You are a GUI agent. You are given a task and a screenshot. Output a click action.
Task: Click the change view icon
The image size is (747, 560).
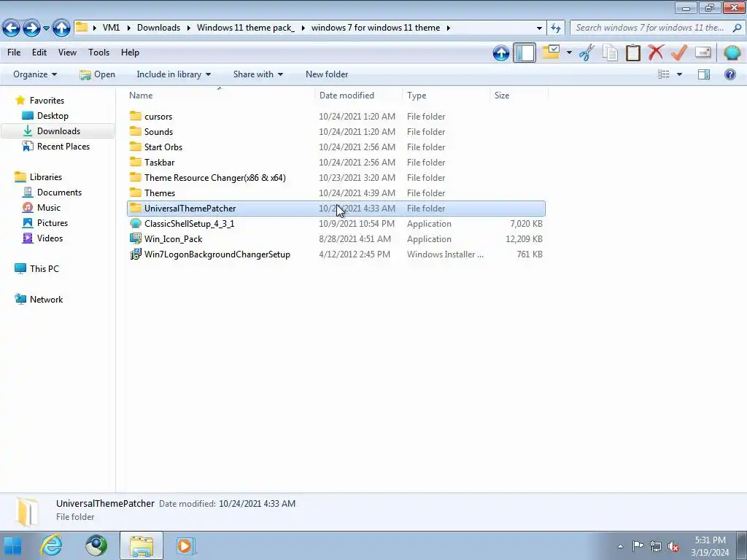(664, 74)
